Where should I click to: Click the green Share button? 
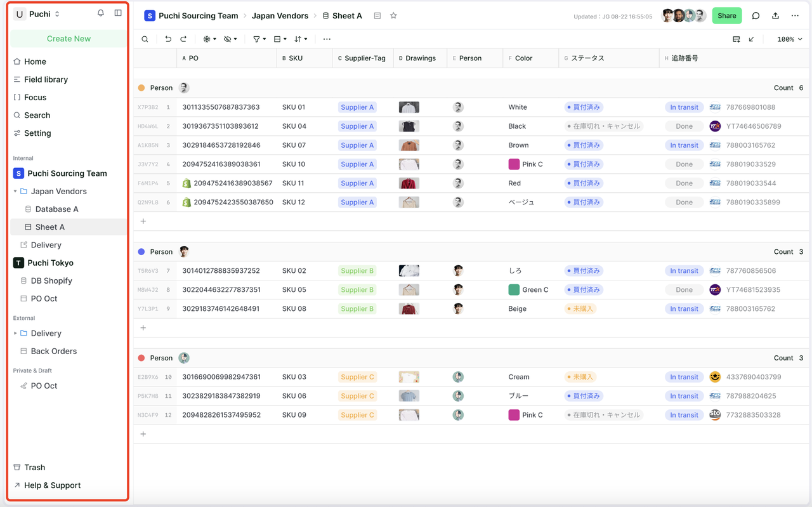tap(727, 16)
